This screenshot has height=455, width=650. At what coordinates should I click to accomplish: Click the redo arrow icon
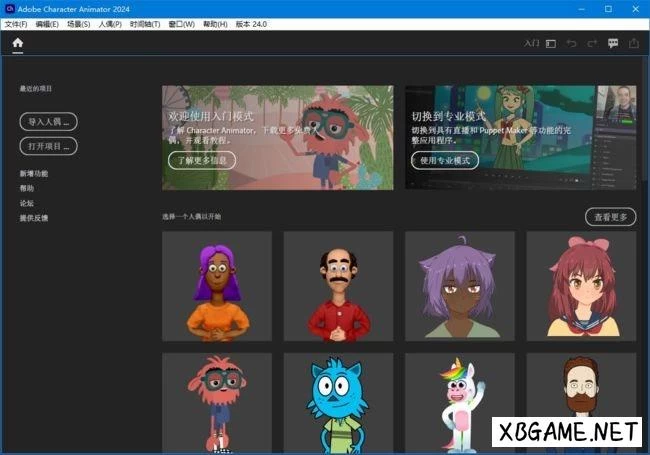[592, 44]
